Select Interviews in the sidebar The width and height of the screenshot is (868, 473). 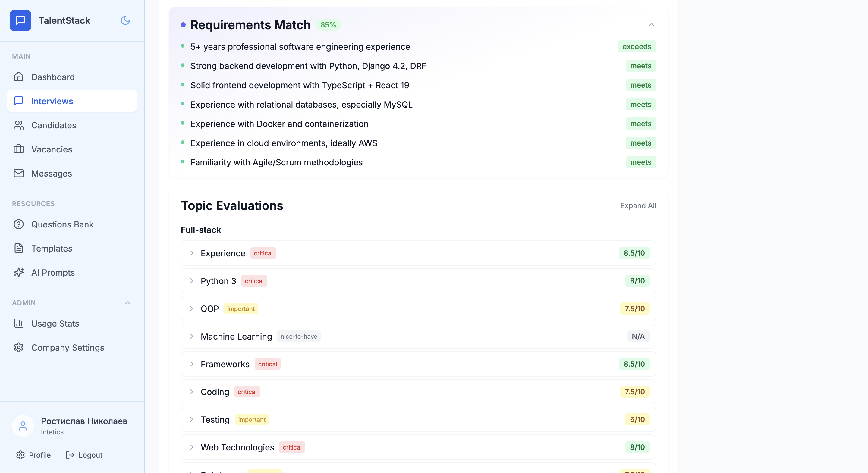[52, 101]
